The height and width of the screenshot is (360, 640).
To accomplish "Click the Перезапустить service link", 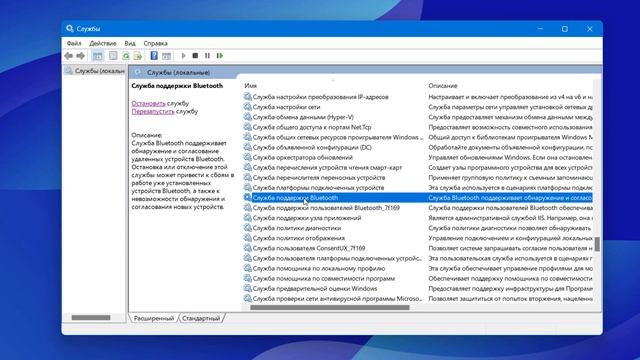I will [153, 111].
